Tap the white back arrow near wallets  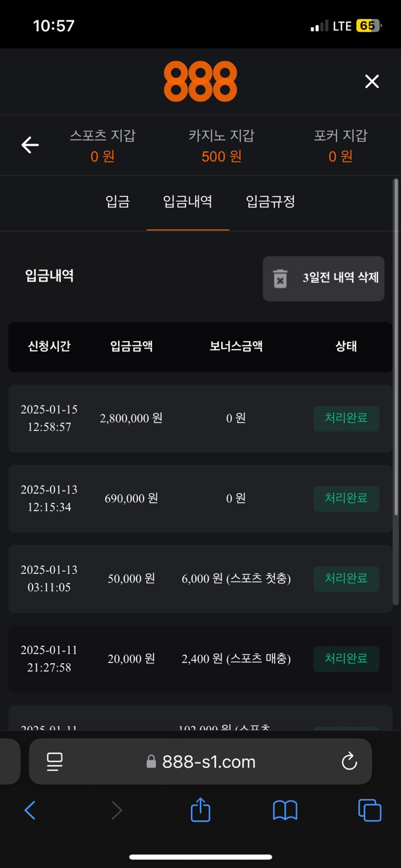click(30, 145)
